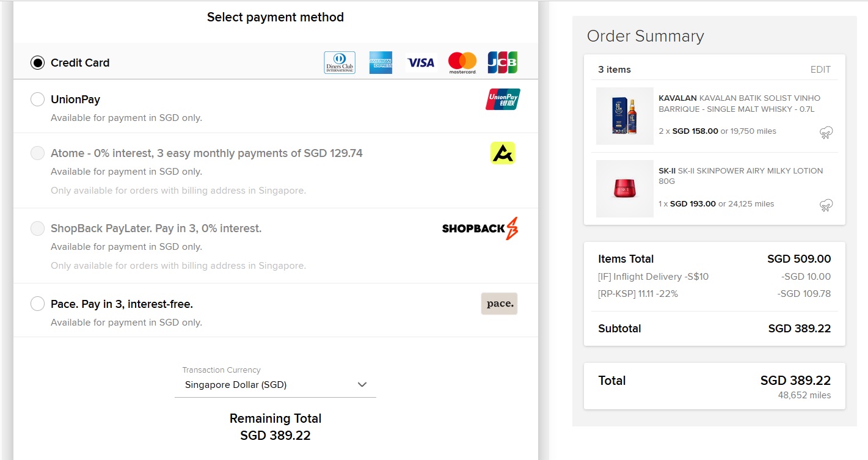Image resolution: width=868 pixels, height=460 pixels.
Task: Click the currency dropdown chevron arrow
Action: pos(362,385)
